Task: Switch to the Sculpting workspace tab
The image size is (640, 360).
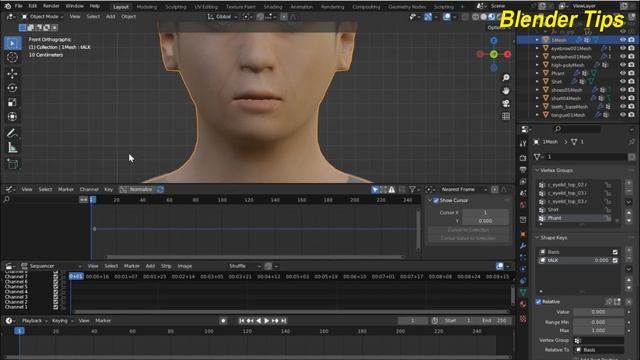Action: [176, 7]
